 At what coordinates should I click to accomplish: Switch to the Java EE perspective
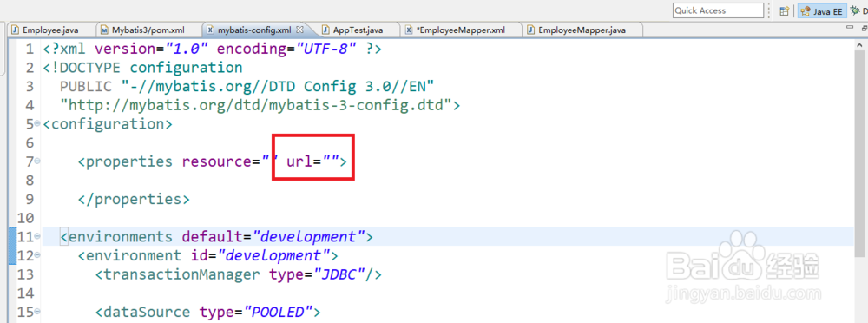tap(822, 10)
